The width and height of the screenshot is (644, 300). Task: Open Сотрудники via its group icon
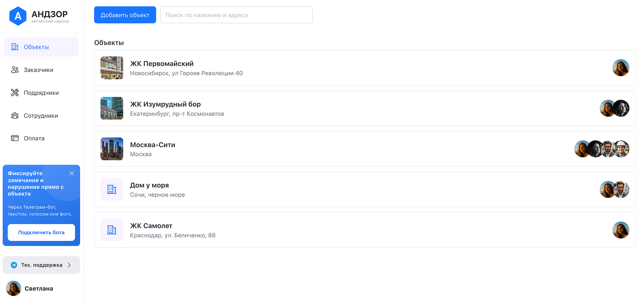15,115
